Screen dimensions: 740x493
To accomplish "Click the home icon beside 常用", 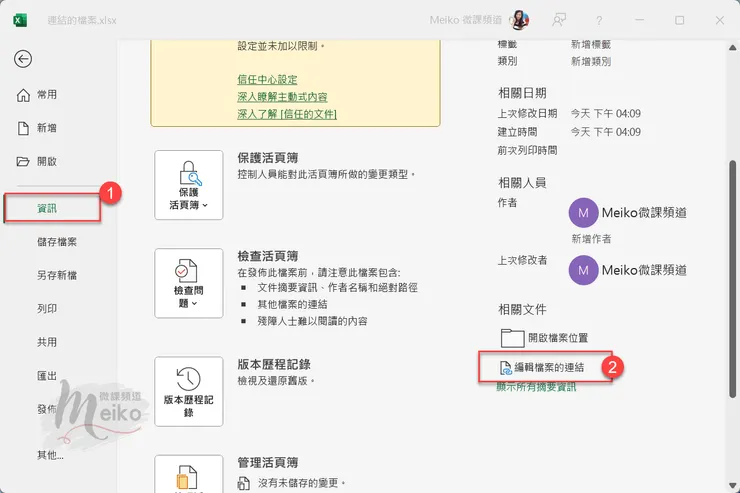I will (x=23, y=95).
